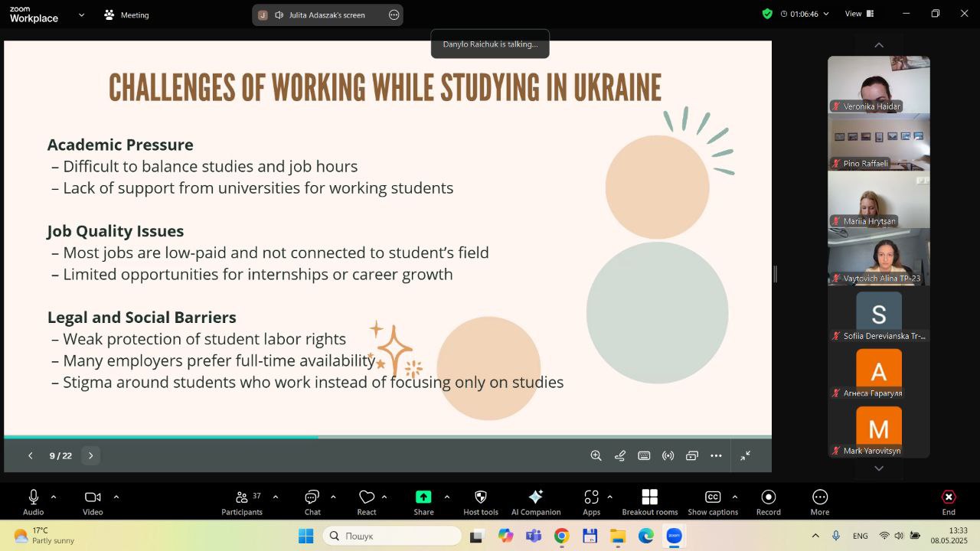980x551 pixels.
Task: Click the slide progress bar
Action: 387,437
